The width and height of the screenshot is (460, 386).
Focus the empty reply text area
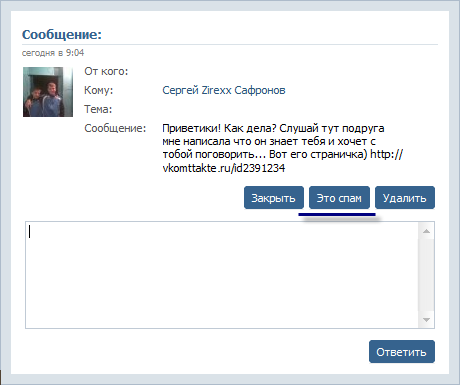click(222, 275)
